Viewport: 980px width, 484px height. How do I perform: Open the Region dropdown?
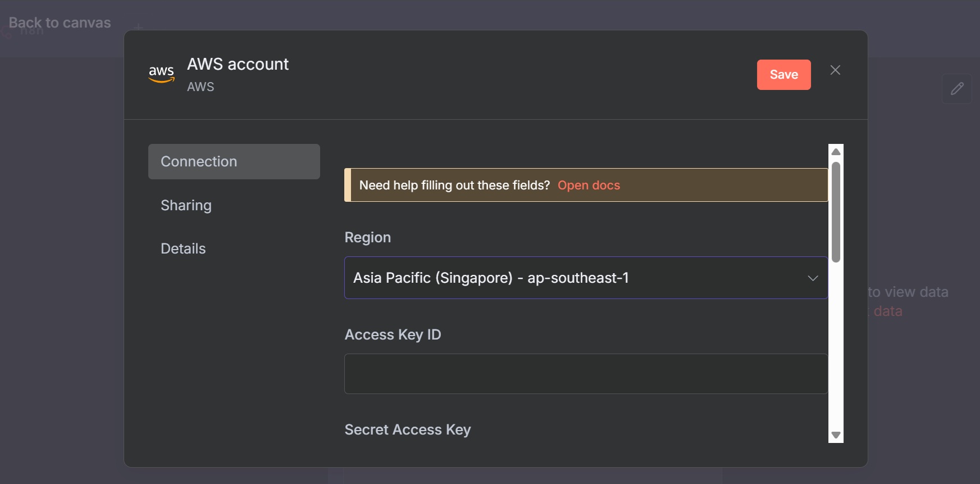(x=586, y=278)
